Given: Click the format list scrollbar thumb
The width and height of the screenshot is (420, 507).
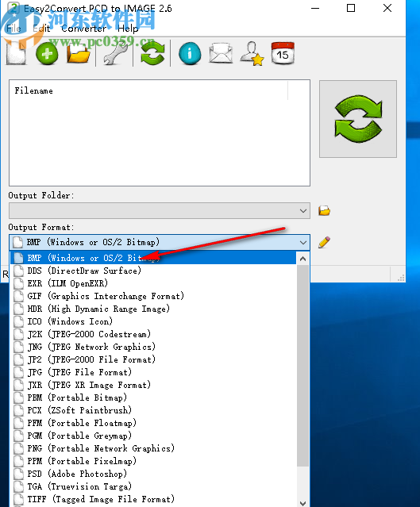Looking at the screenshot, I should (302, 366).
